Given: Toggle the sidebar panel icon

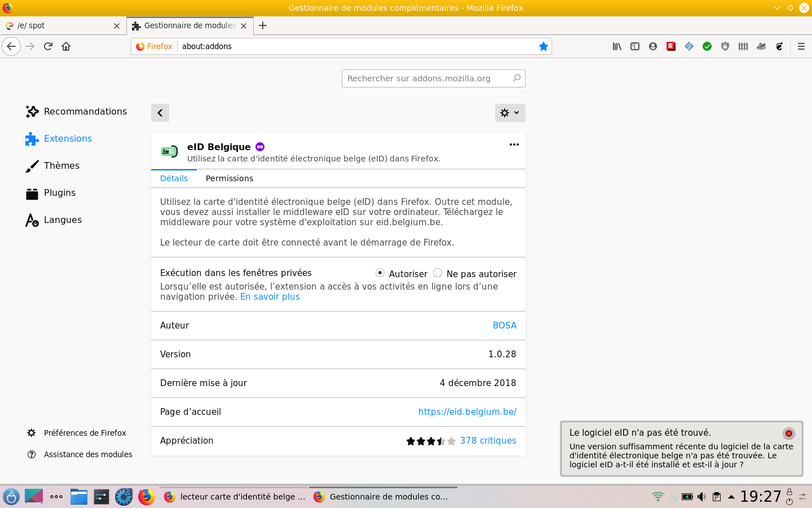Looking at the screenshot, I should (x=635, y=46).
